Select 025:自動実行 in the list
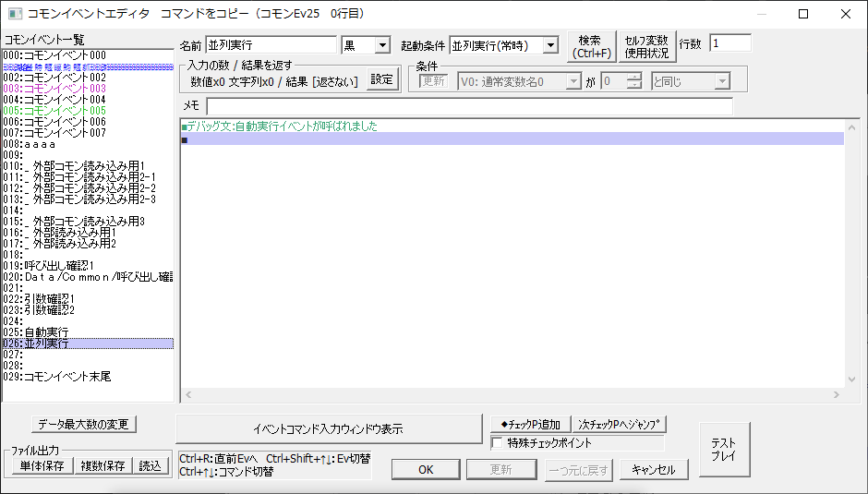This screenshot has width=868, height=494. (x=88, y=332)
